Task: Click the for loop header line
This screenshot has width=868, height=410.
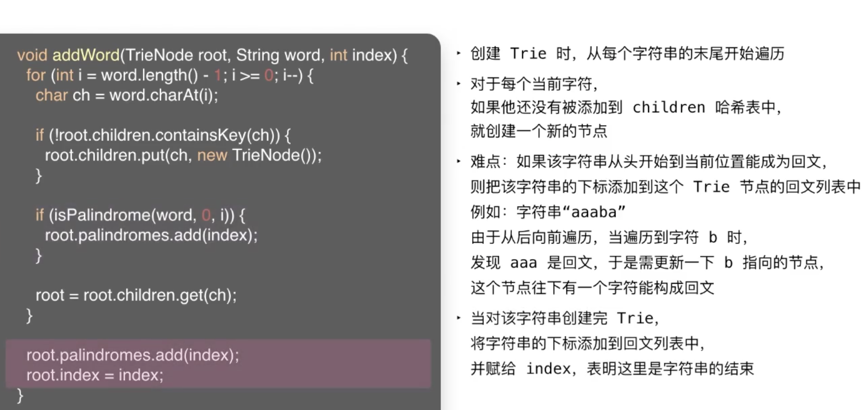Action: pos(170,76)
